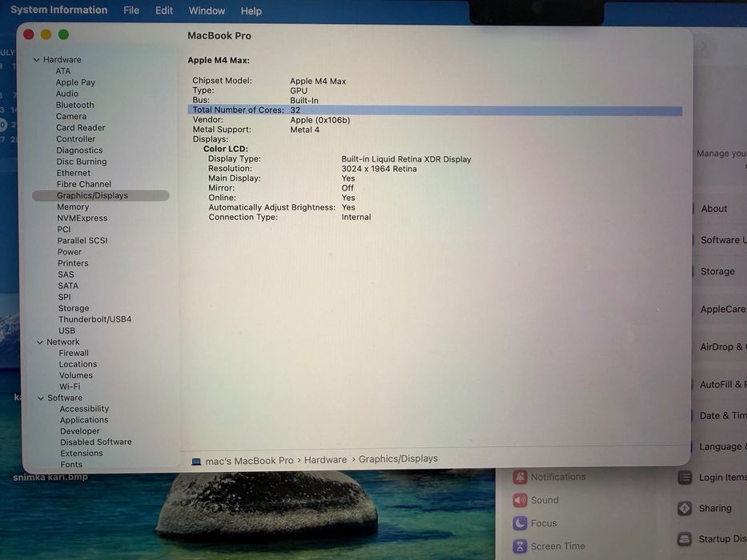Select NVMExpress in sidebar
Screen dimensions: 747x560
82,218
